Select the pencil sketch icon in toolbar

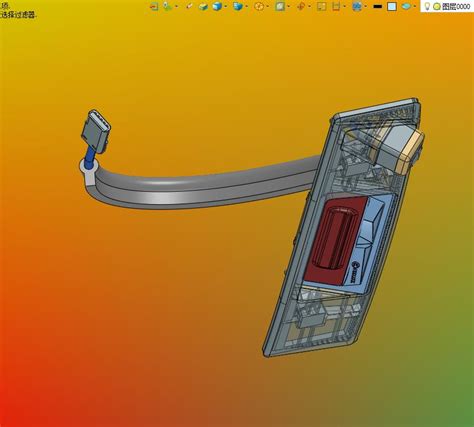[189, 6]
